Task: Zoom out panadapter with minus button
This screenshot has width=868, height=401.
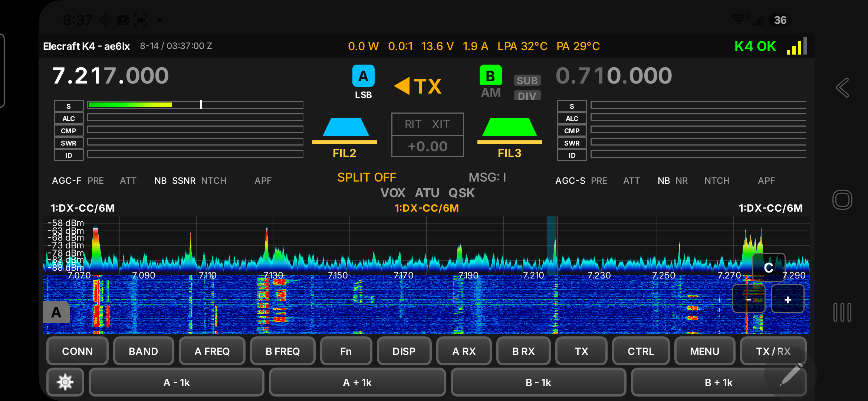Action: [749, 299]
